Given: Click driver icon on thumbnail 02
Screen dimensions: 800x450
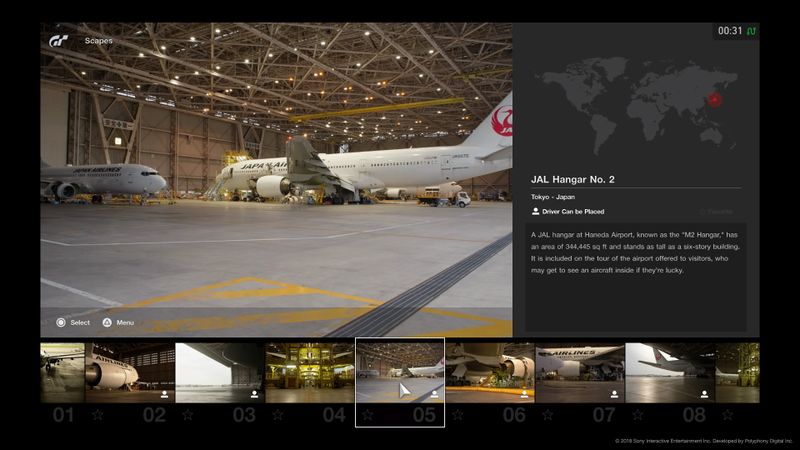Looking at the screenshot, I should (163, 395).
